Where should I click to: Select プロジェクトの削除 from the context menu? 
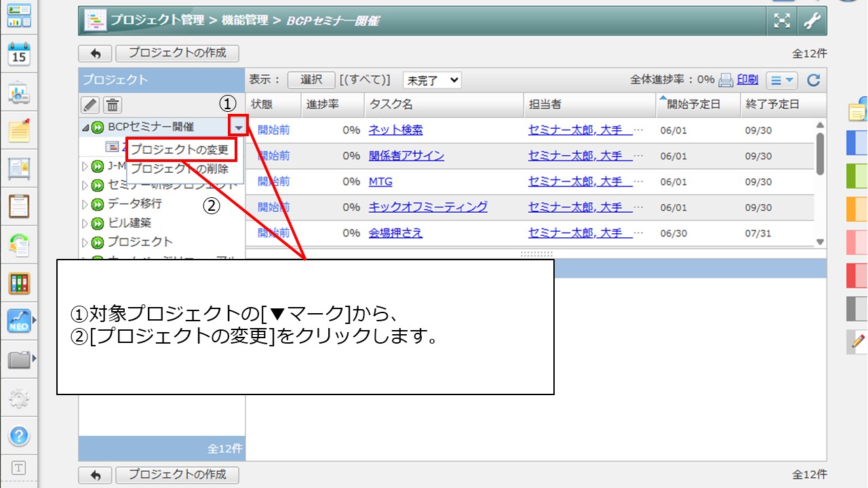click(180, 169)
